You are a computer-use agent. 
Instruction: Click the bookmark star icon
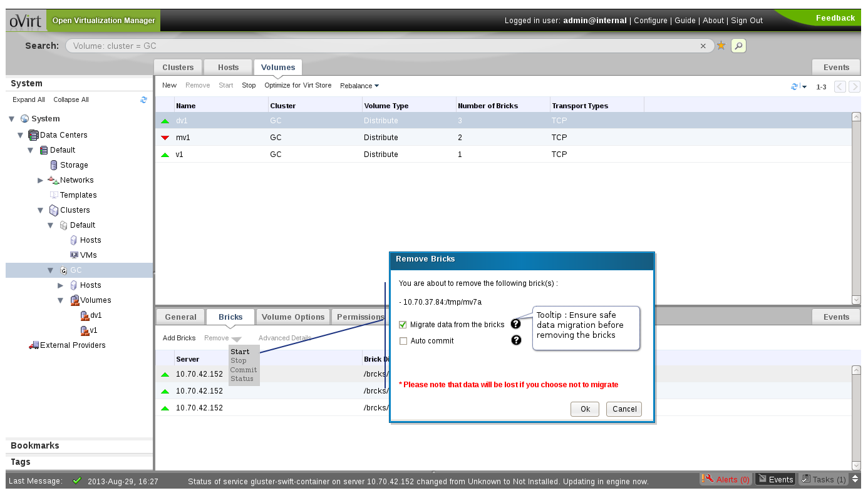[x=721, y=46]
